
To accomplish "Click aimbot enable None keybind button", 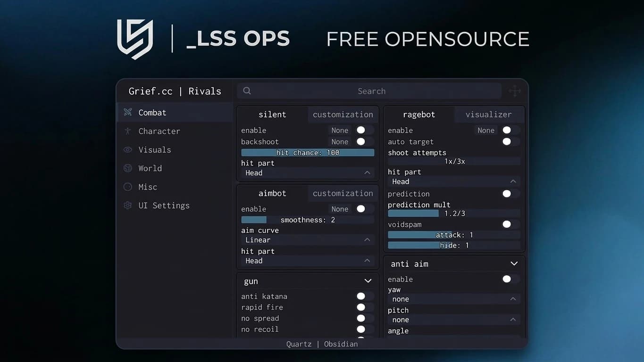I will 340,209.
